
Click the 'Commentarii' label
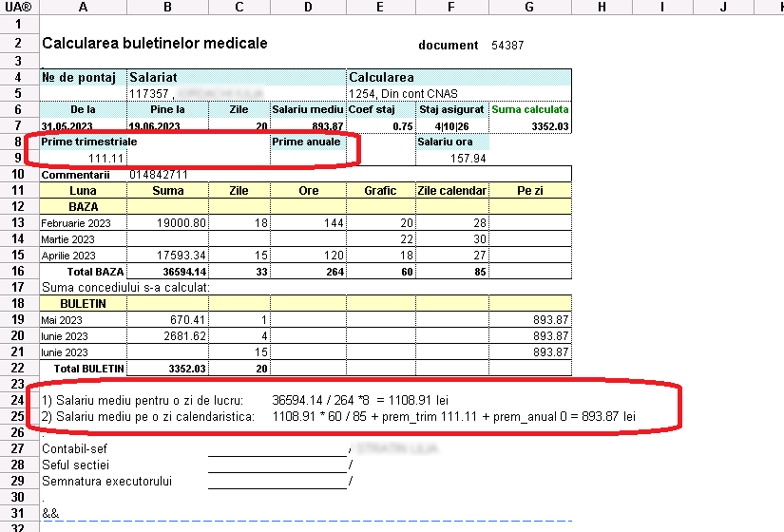click(x=75, y=175)
